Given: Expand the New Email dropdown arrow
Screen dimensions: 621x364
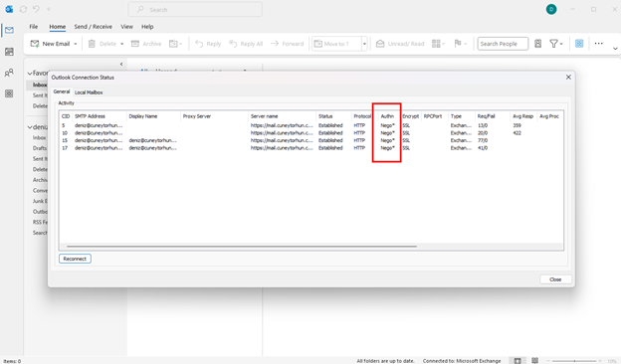Looking at the screenshot, I should pyautogui.click(x=76, y=44).
